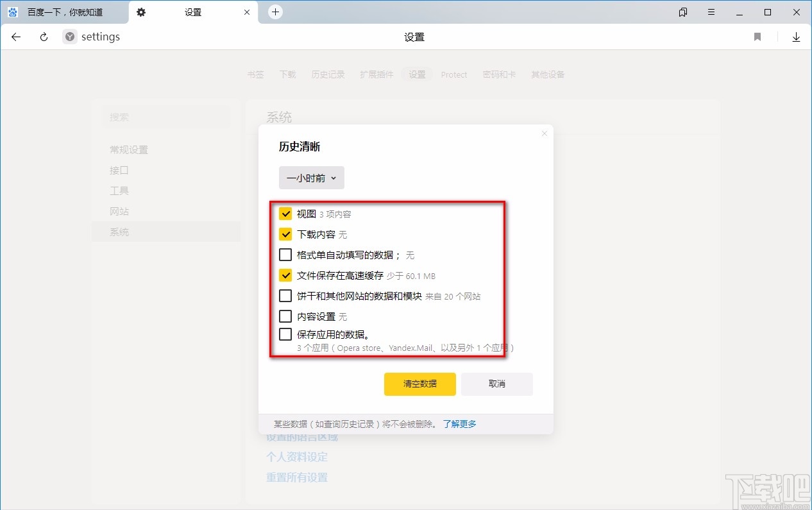Select 工具 in the sidebar

pos(119,191)
